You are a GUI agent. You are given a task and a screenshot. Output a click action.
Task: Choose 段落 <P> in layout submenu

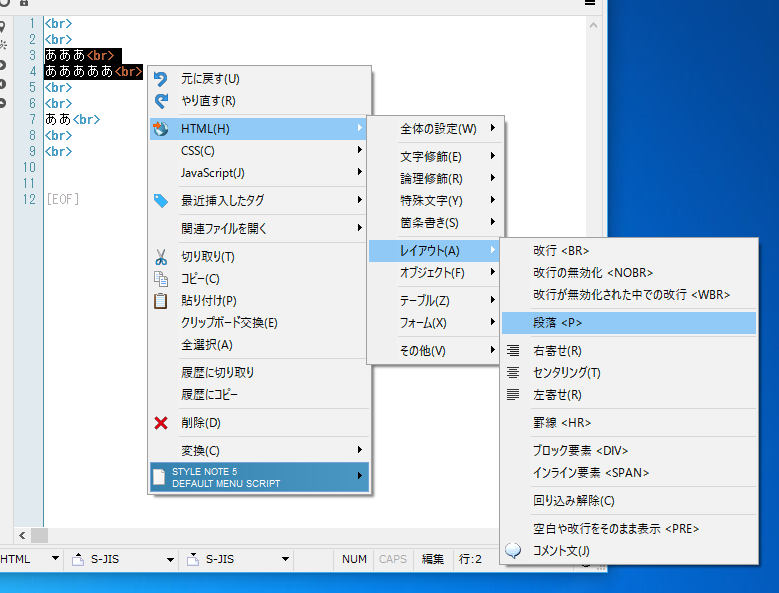pos(629,323)
